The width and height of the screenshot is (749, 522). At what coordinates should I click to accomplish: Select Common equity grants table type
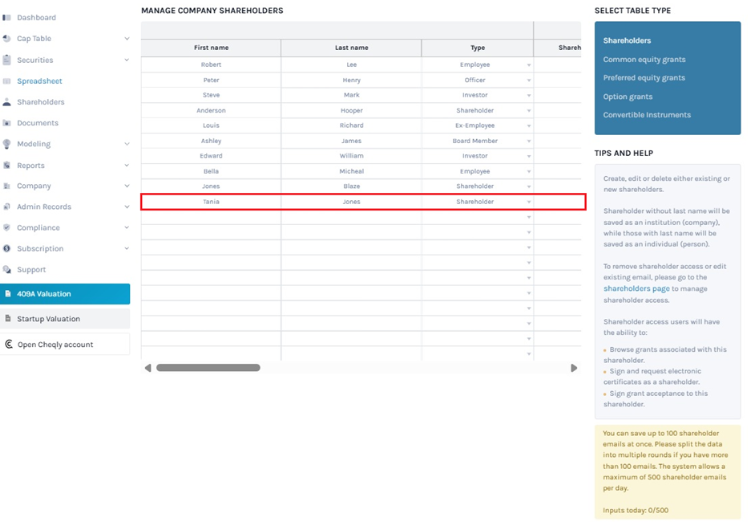point(644,59)
